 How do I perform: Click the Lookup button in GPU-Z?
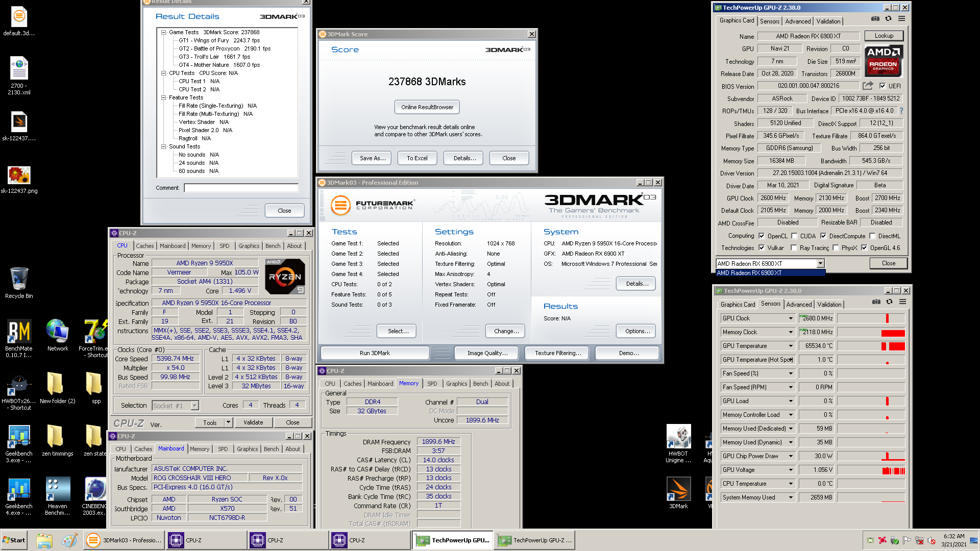click(x=884, y=36)
